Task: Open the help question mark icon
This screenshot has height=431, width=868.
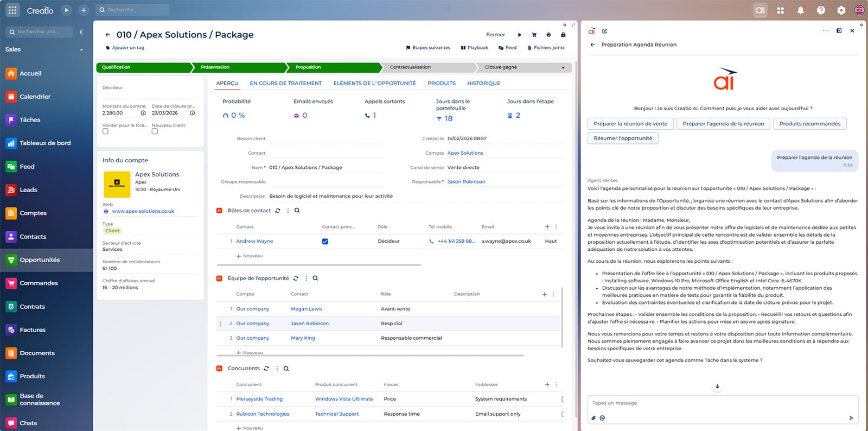Action: tap(821, 10)
